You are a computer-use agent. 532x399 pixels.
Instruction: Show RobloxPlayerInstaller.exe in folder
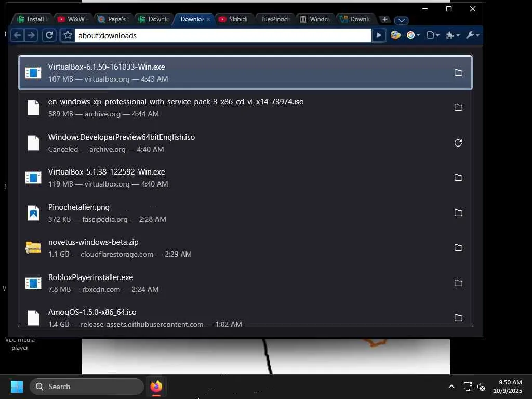click(x=458, y=283)
